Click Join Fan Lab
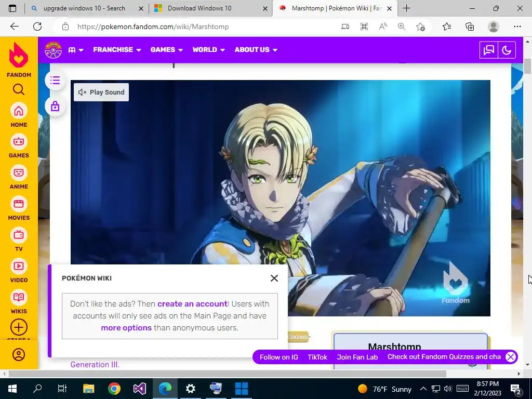Image resolution: width=532 pixels, height=399 pixels. coord(357,357)
